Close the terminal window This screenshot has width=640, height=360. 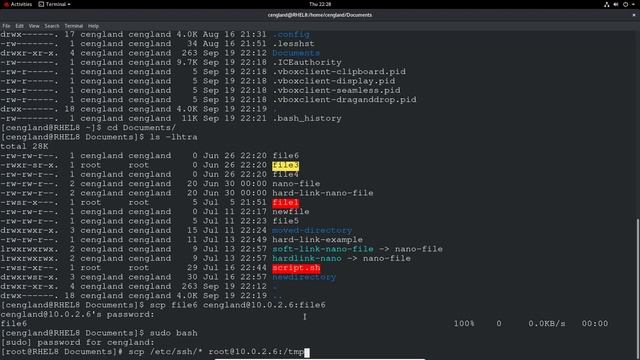pos(634,15)
